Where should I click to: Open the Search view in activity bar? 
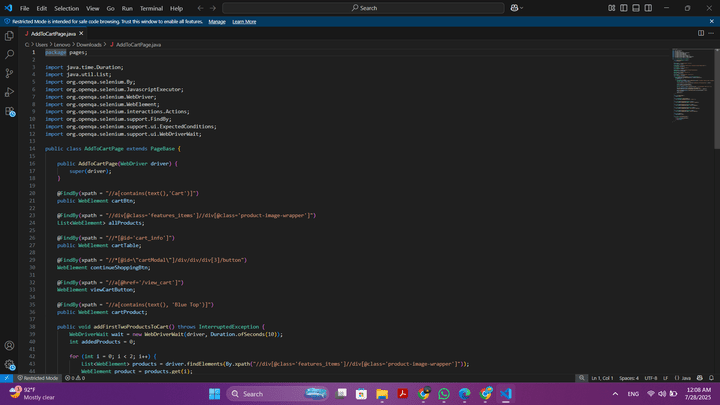pos(10,54)
